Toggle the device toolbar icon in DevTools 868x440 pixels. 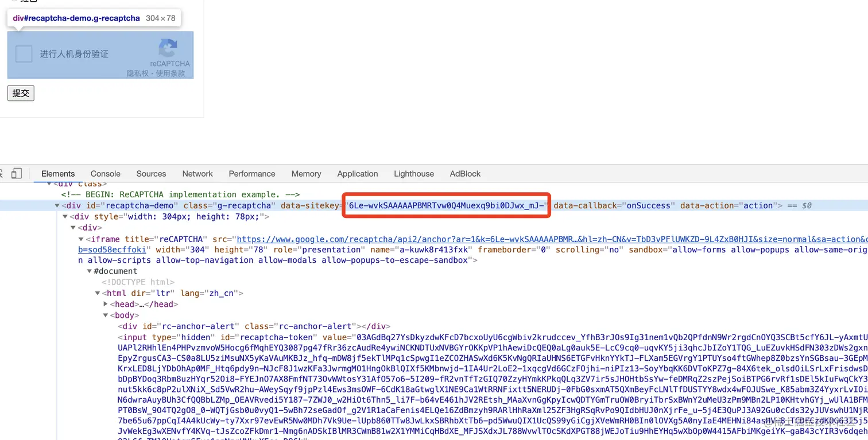pos(17,173)
